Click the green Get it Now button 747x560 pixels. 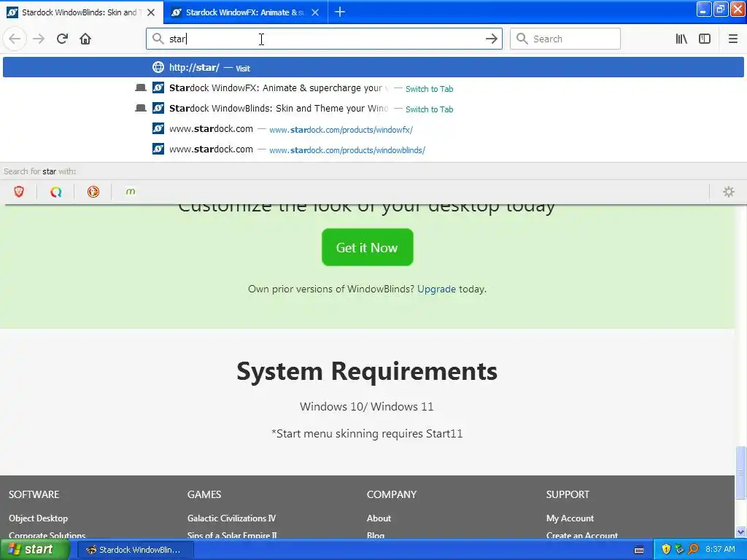pos(368,247)
